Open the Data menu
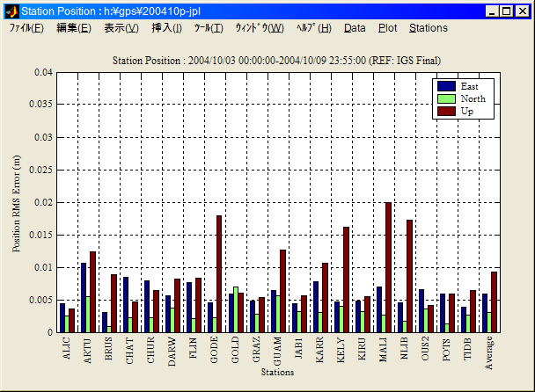 coord(355,28)
